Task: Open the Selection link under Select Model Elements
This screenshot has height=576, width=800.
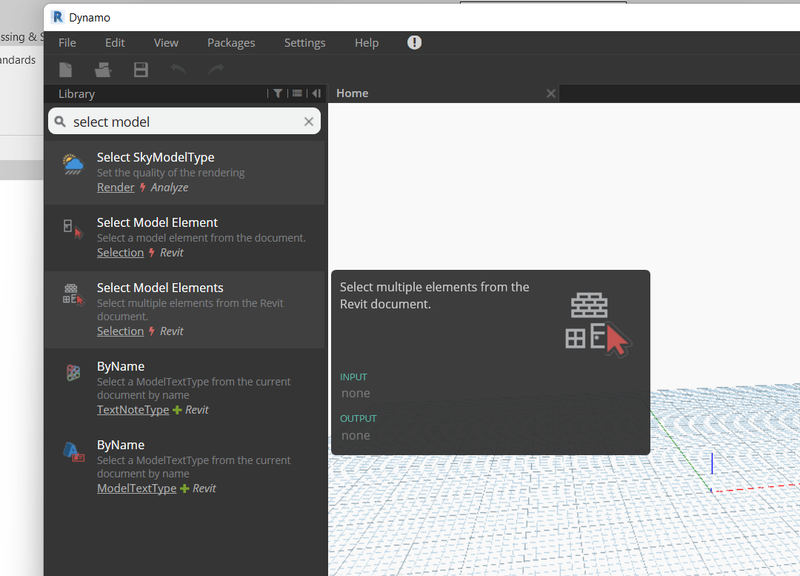Action: point(120,331)
